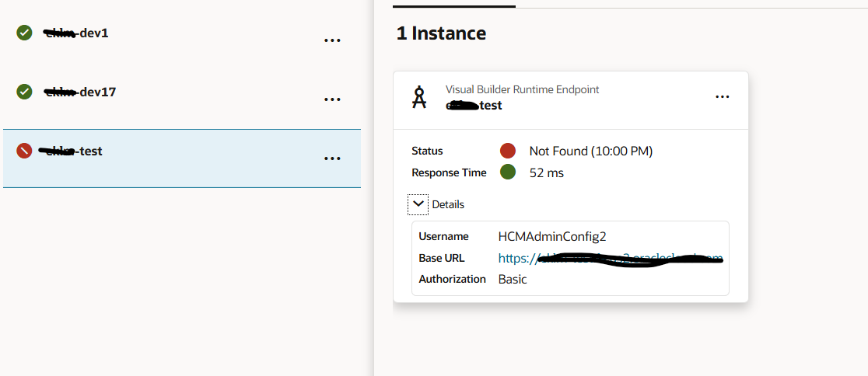Click red blocked status icon beside test
The height and width of the screenshot is (376, 868).
coord(24,151)
